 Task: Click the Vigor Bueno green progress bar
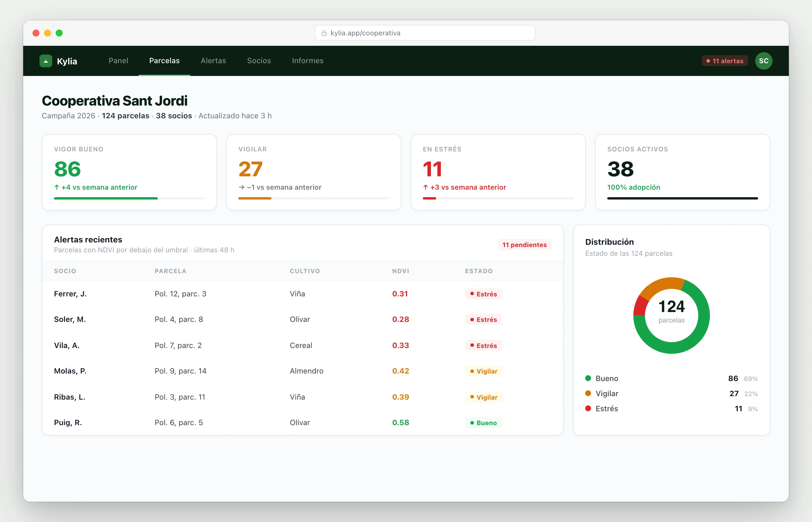(106, 198)
